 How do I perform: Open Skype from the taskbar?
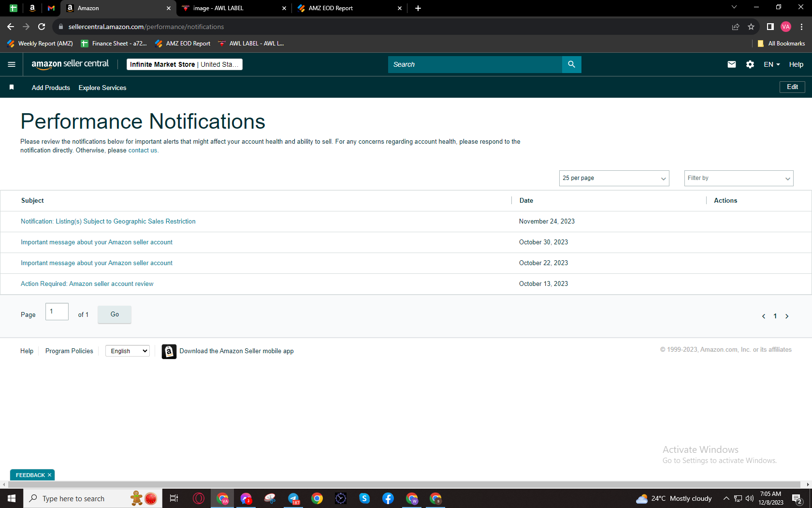[x=364, y=498]
